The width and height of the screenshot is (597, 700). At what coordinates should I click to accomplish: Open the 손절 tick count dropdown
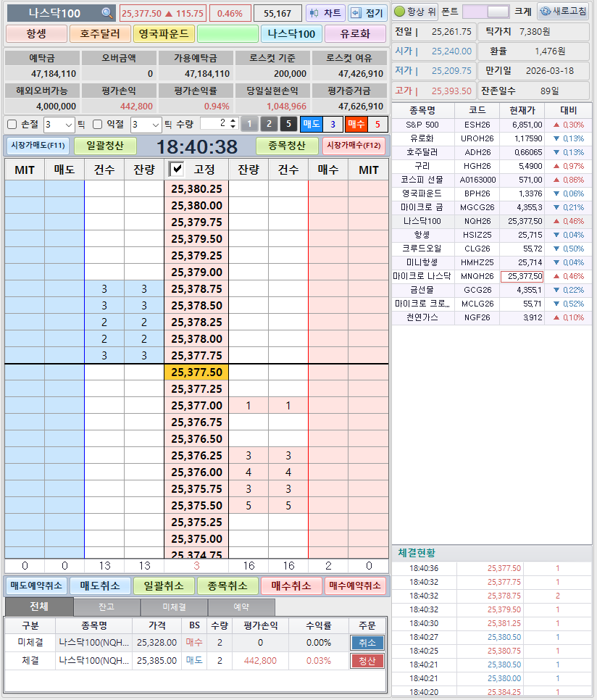click(67, 124)
